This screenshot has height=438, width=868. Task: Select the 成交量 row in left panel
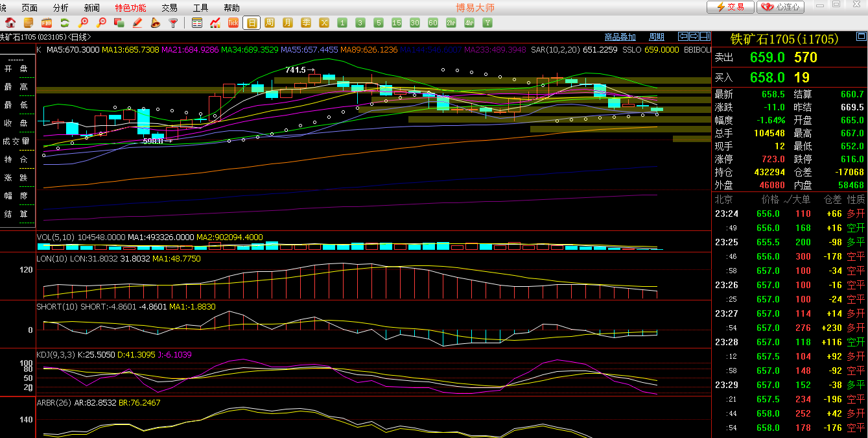18,141
